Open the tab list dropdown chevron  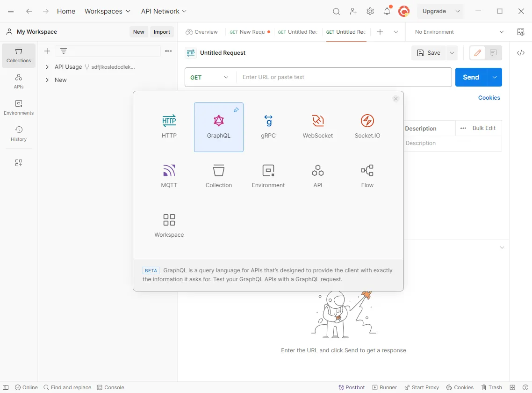pos(395,32)
